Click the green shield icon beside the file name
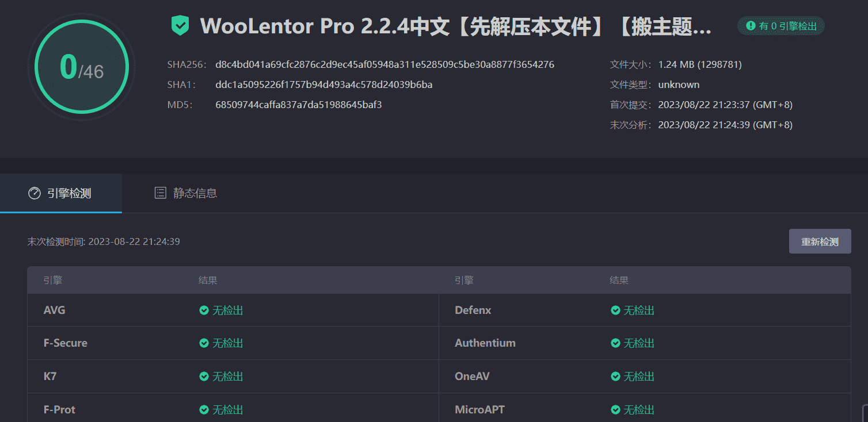The width and height of the screenshot is (868, 422). click(x=180, y=26)
